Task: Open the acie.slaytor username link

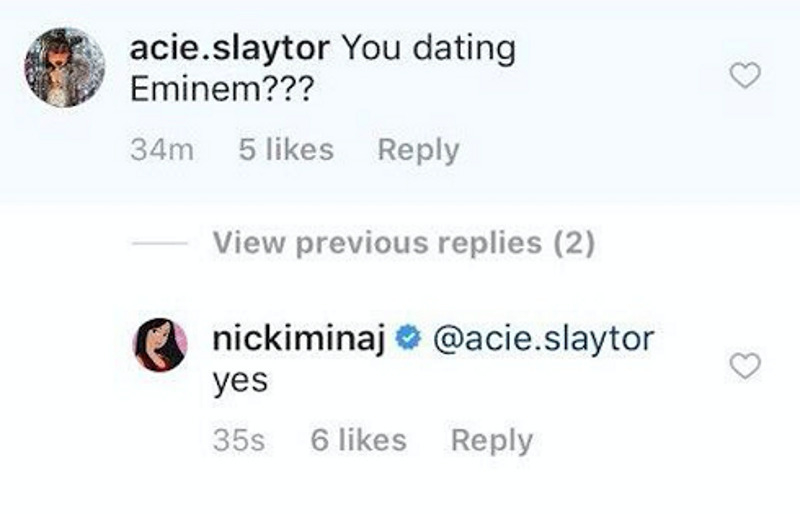Action: coord(230,50)
